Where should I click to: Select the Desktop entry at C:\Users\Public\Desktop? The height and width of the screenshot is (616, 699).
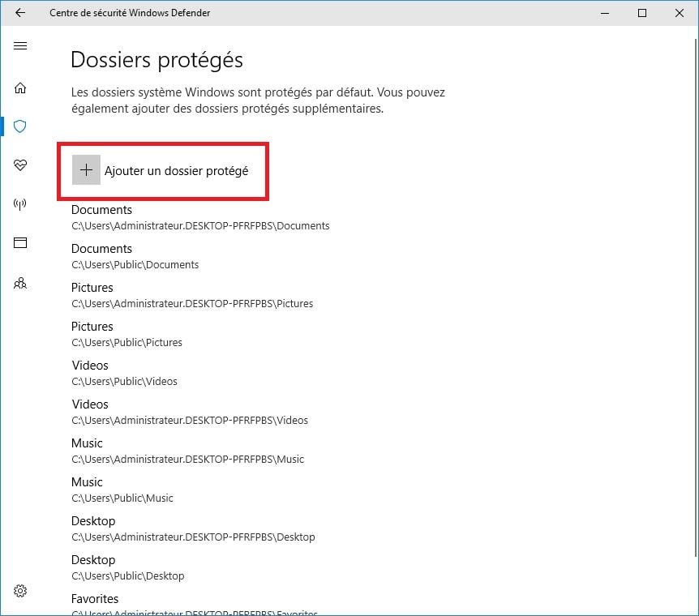click(x=128, y=567)
